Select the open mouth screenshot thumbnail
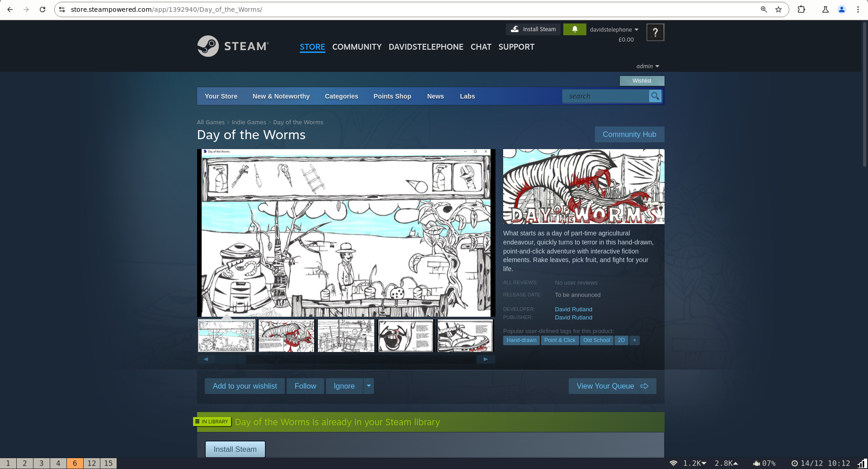The height and width of the screenshot is (469, 868). pos(406,336)
